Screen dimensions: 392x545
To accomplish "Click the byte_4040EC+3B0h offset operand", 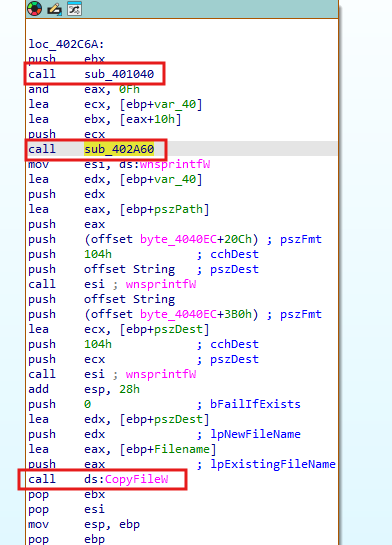I will click(171, 314).
